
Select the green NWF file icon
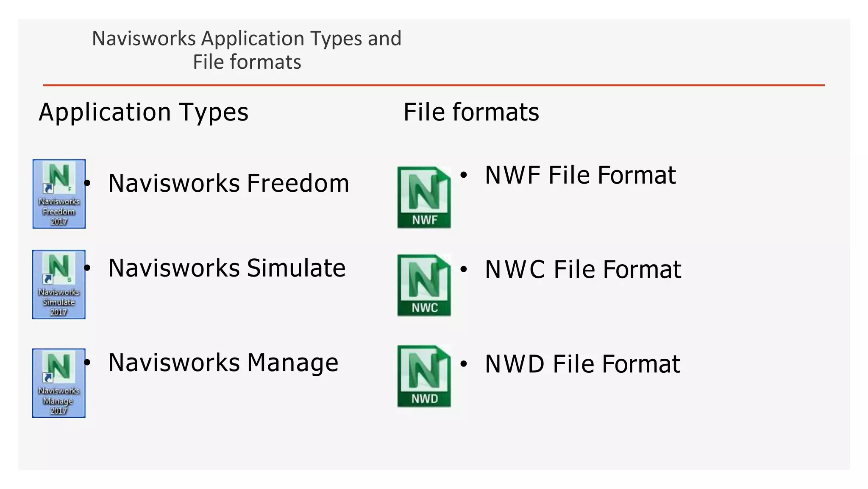424,198
